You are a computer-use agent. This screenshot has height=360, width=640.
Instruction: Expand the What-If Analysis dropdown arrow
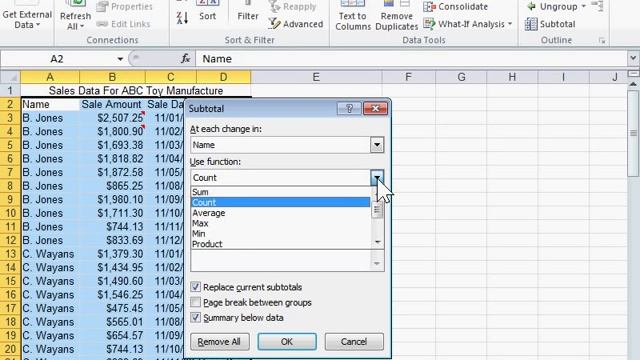pos(510,24)
